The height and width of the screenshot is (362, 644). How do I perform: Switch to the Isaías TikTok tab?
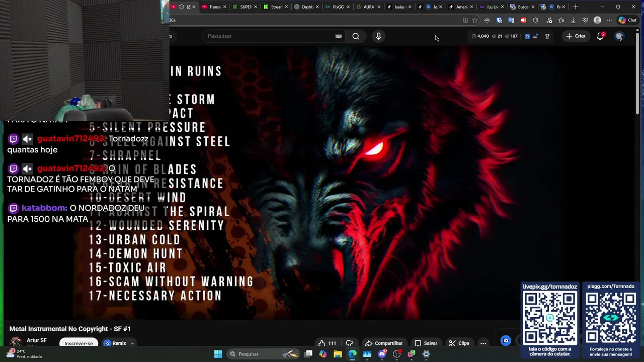point(399,7)
